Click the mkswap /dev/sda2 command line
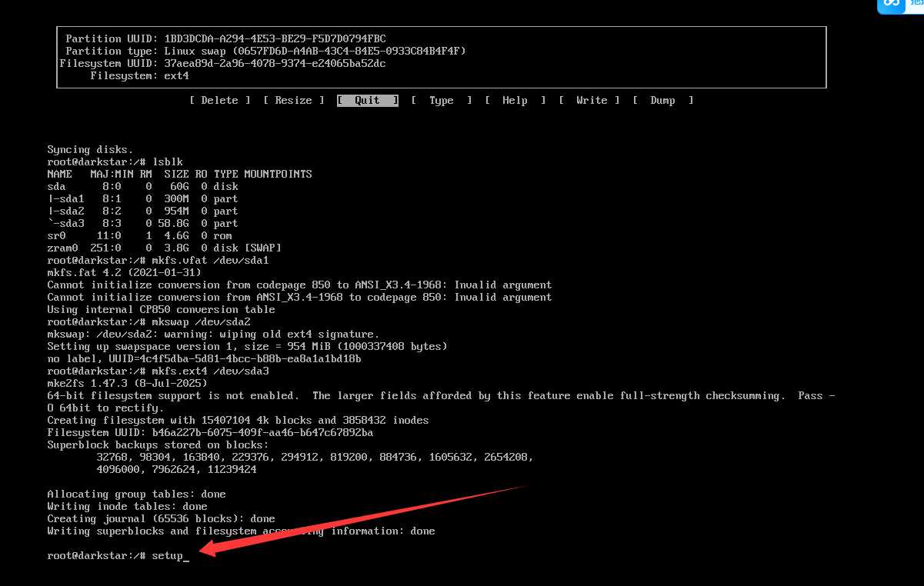The width and height of the screenshot is (924, 586). (200, 321)
